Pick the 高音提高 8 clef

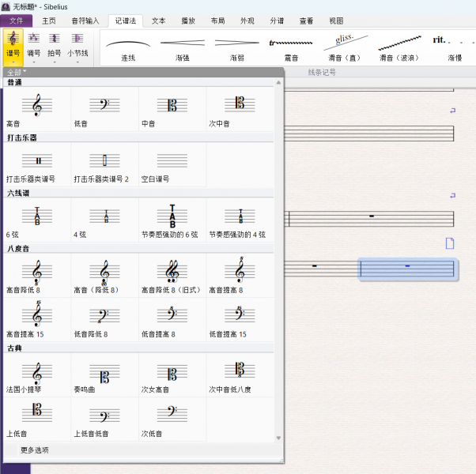click(x=240, y=276)
